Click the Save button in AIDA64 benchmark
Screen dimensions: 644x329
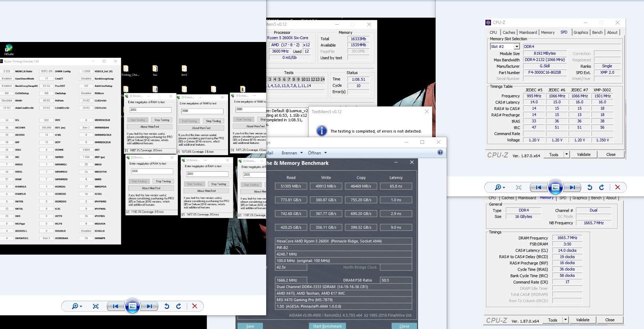coord(250,326)
